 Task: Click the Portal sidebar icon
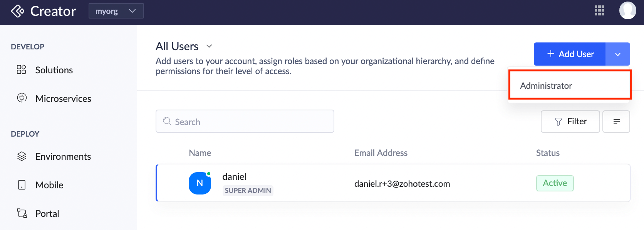pos(22,213)
